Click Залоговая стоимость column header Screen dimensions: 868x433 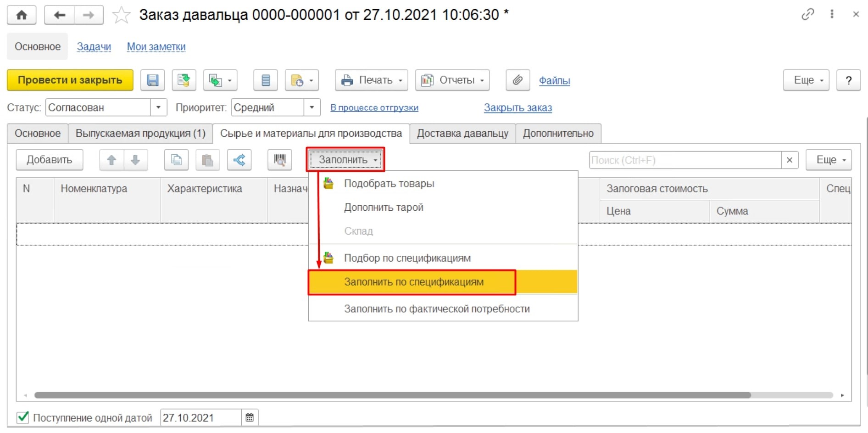[x=709, y=189]
